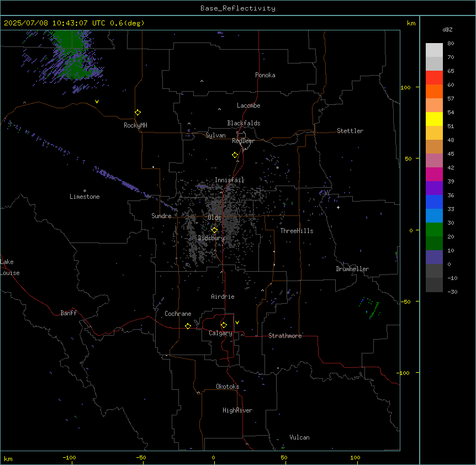This screenshot has height=465, width=476.
Task: Click the Lacombe city label
Action: (248, 105)
